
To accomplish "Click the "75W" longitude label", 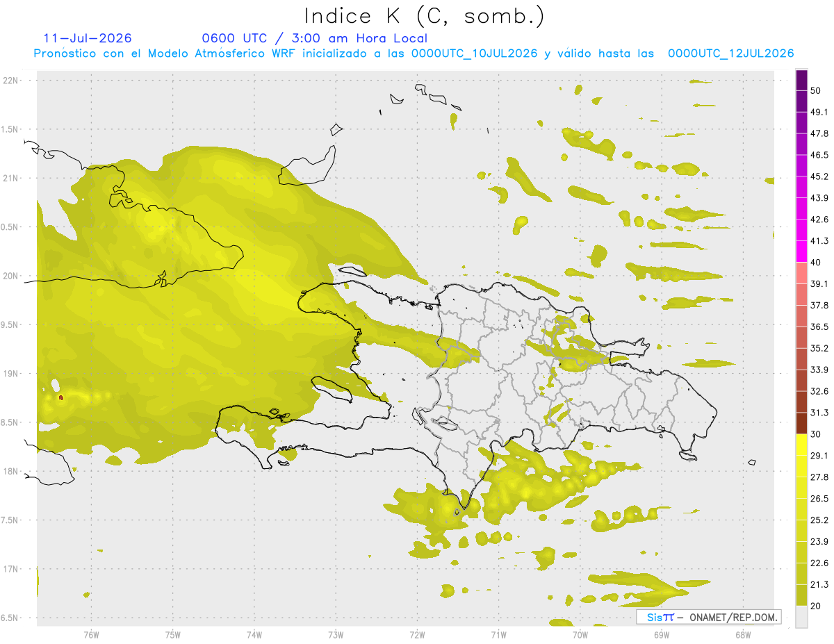I will (x=173, y=634).
